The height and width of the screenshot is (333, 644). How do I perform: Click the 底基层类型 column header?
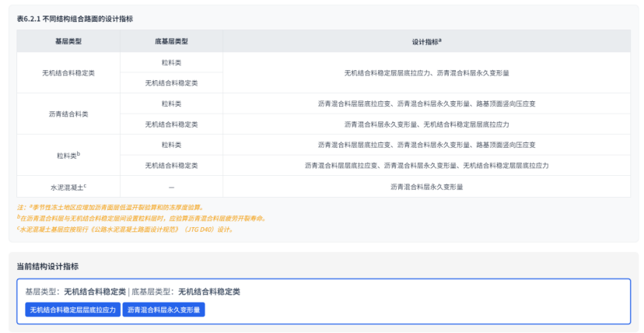coord(171,41)
